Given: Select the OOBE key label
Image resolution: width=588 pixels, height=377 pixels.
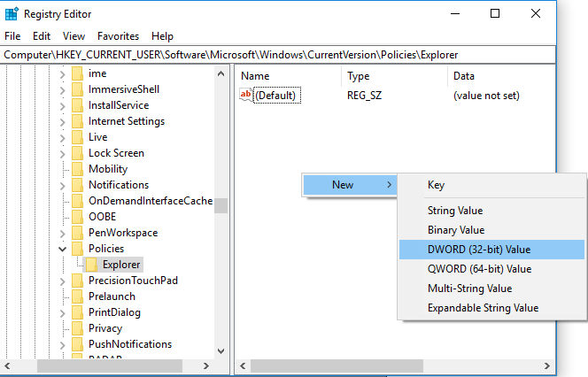Looking at the screenshot, I should click(103, 217).
